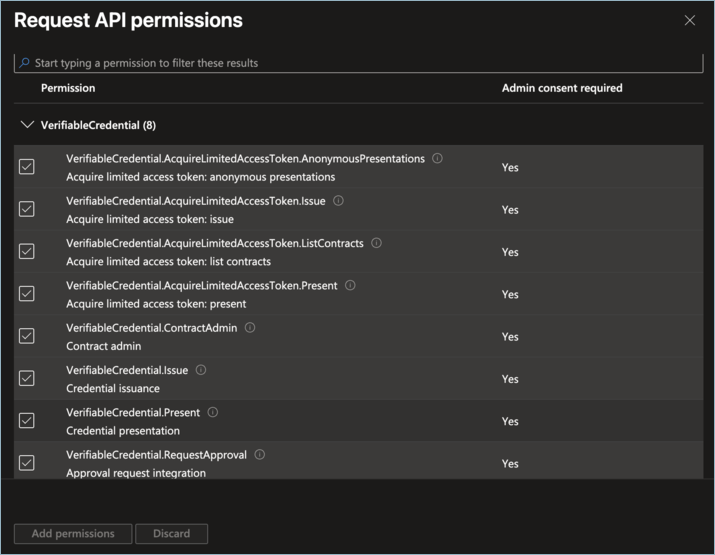Toggle the RequestApproval permission checkbox
The height and width of the screenshot is (555, 715).
point(27,463)
